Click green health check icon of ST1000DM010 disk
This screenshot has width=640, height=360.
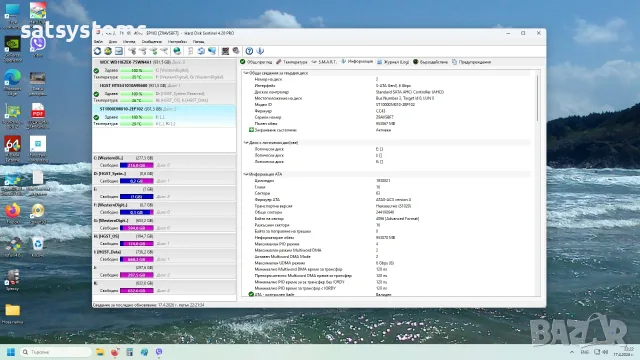tap(96, 117)
